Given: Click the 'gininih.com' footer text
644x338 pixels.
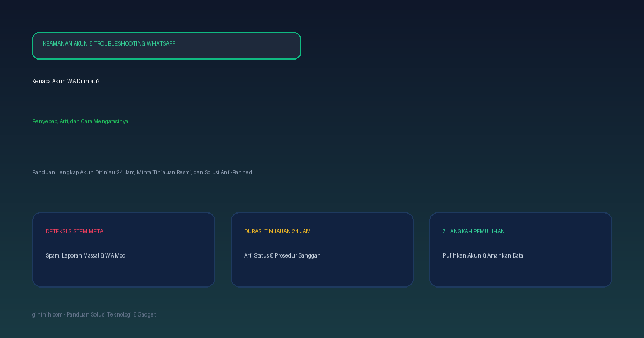Looking at the screenshot, I should [x=94, y=315].
